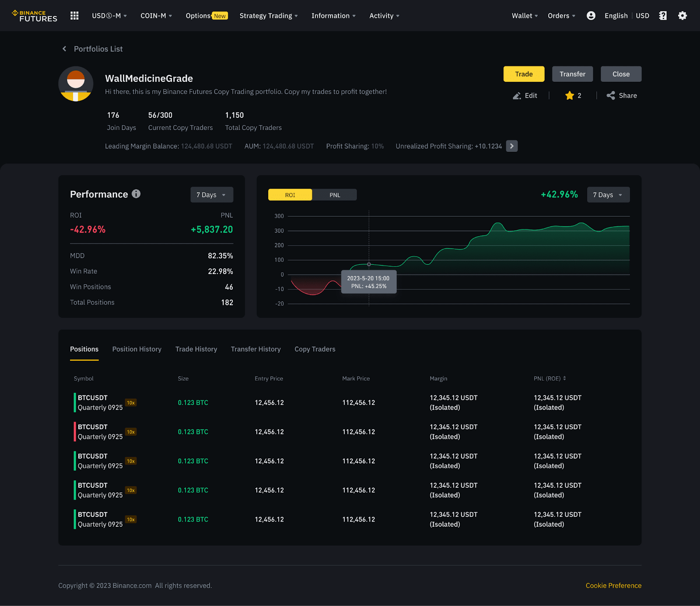The image size is (700, 606).
Task: Click the -42.96% ROI value
Action: (x=88, y=229)
